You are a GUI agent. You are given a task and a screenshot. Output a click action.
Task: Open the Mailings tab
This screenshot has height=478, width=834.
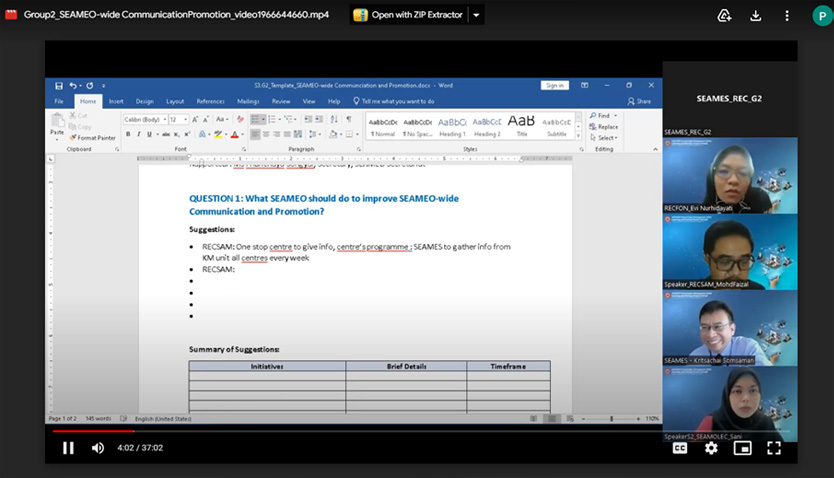click(248, 101)
